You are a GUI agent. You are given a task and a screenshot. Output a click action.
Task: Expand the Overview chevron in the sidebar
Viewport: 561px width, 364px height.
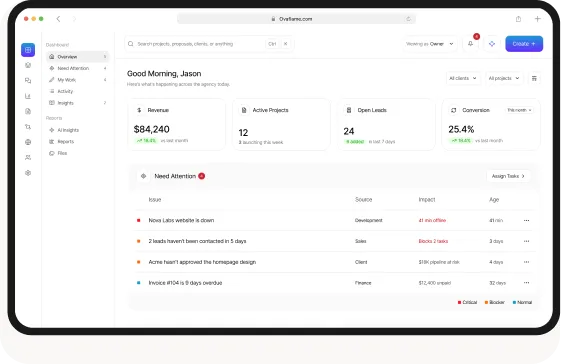tap(105, 57)
